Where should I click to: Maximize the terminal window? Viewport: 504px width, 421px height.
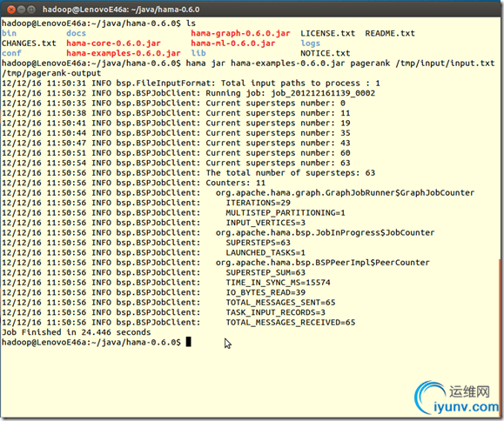pos(31,10)
